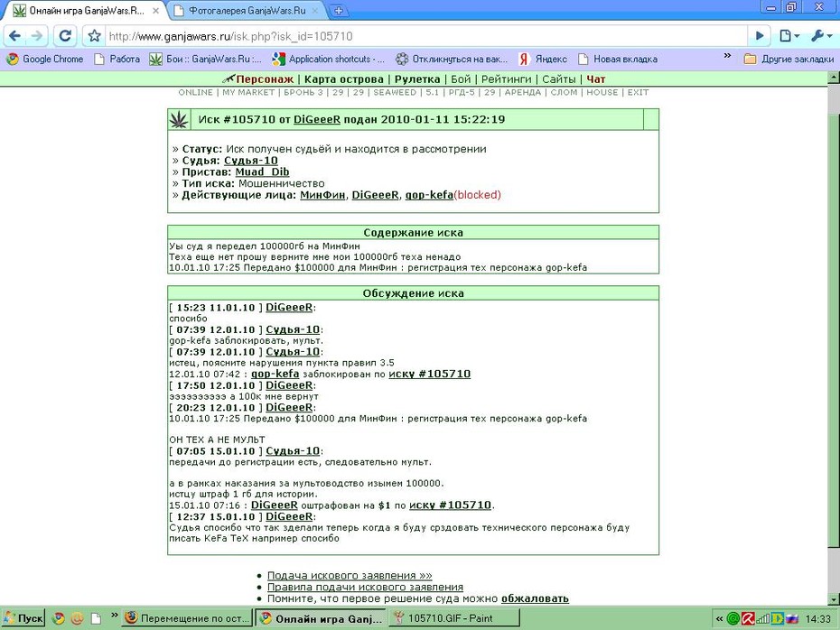The width and height of the screenshot is (840, 630).
Task: Open the МинФин participant profile
Action: click(322, 195)
